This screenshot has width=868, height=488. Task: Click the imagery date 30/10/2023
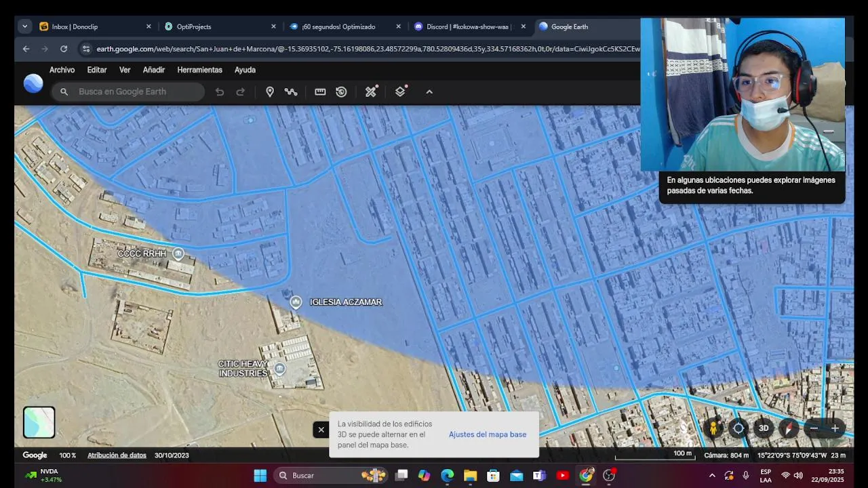pos(172,455)
